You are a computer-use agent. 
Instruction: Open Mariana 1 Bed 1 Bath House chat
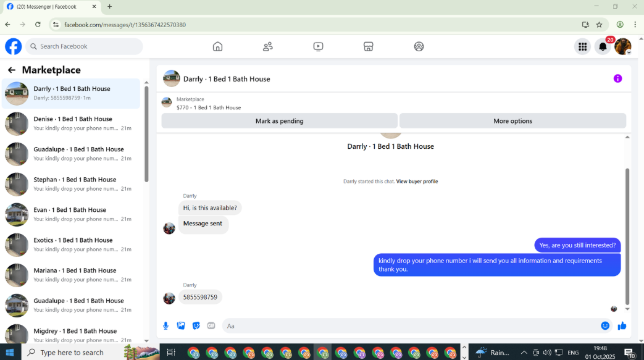tap(71, 275)
